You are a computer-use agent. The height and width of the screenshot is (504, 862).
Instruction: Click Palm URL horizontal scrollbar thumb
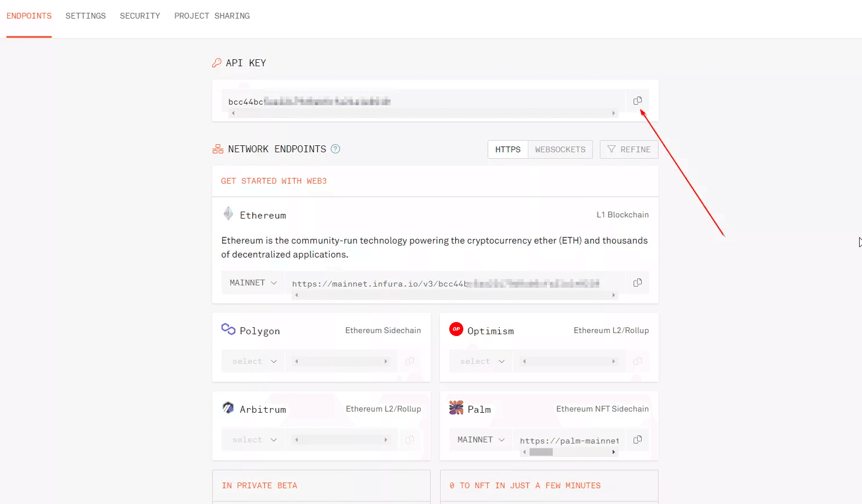point(541,452)
